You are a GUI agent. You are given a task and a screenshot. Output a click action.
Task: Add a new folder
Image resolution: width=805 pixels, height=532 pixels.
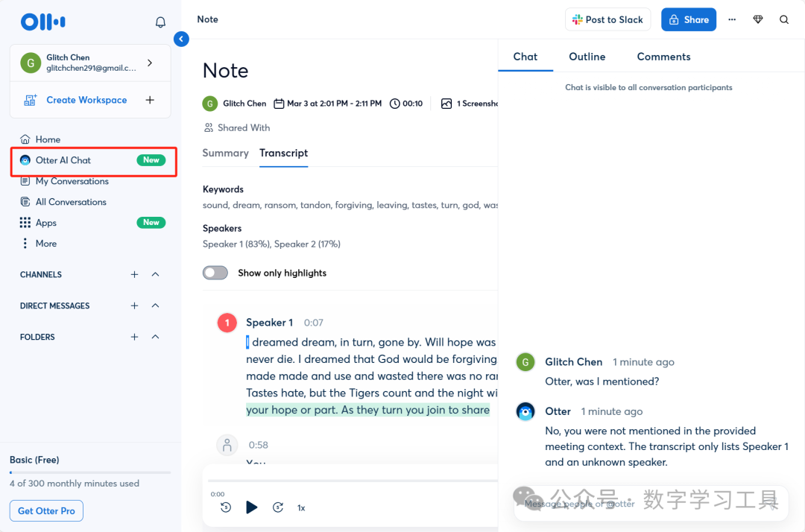[134, 337]
